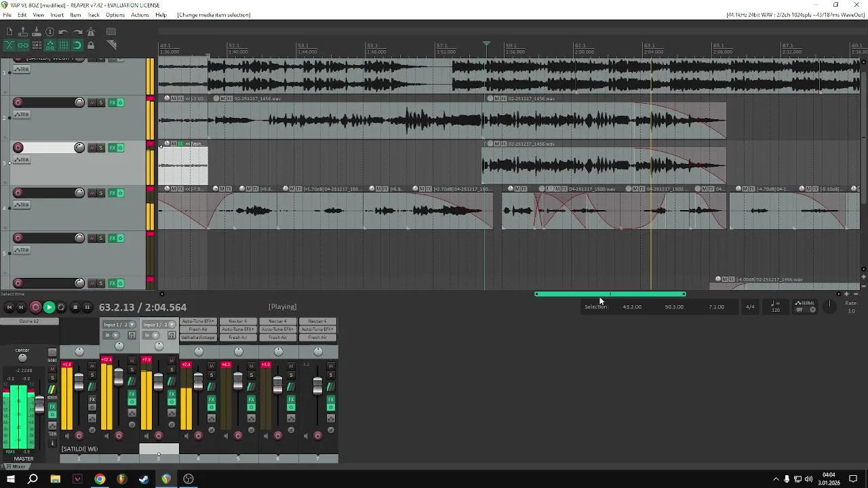Click the Redo arrow in toolbar
868x488 pixels.
tap(77, 32)
